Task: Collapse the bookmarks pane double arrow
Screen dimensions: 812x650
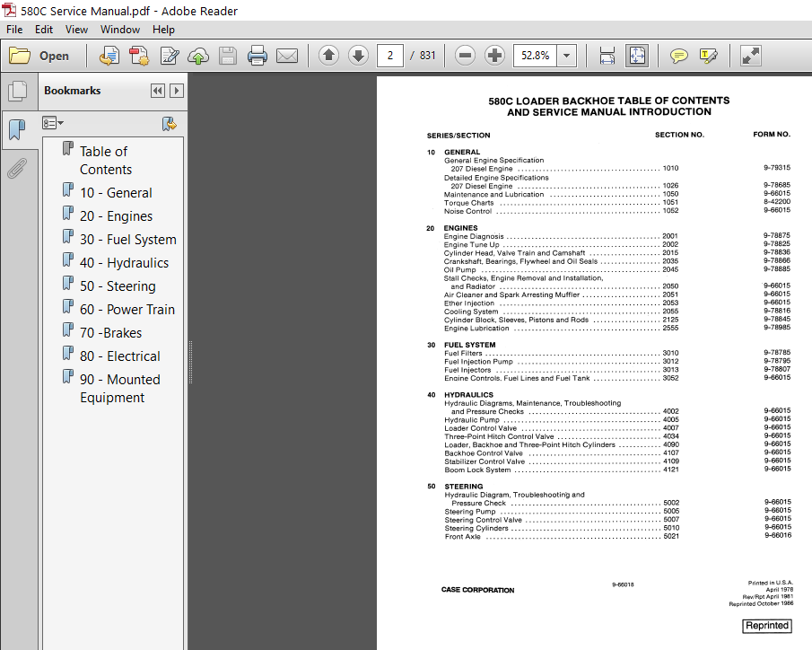Action: pos(157,91)
